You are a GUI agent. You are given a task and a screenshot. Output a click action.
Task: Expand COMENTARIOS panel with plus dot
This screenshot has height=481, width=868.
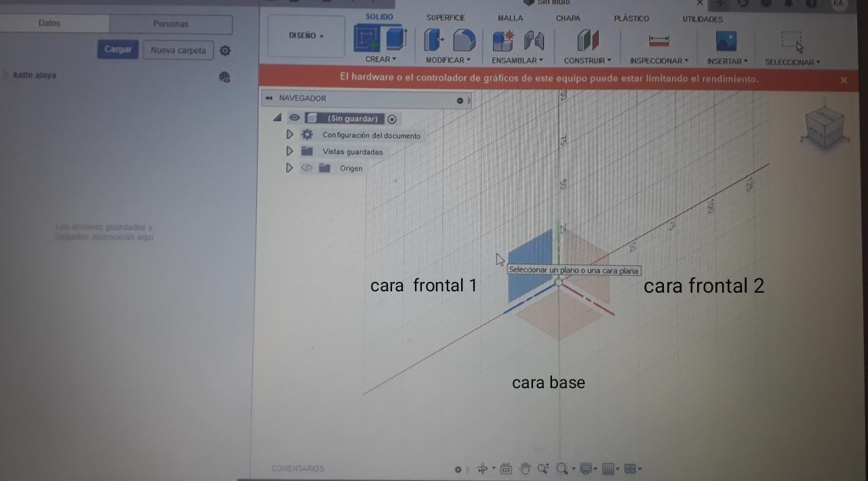tap(458, 469)
